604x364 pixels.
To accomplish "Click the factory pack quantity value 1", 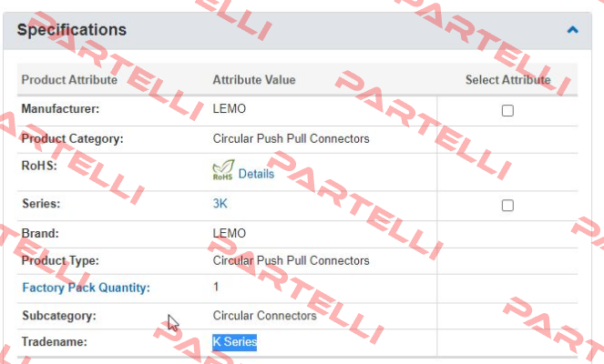I will (x=216, y=287).
